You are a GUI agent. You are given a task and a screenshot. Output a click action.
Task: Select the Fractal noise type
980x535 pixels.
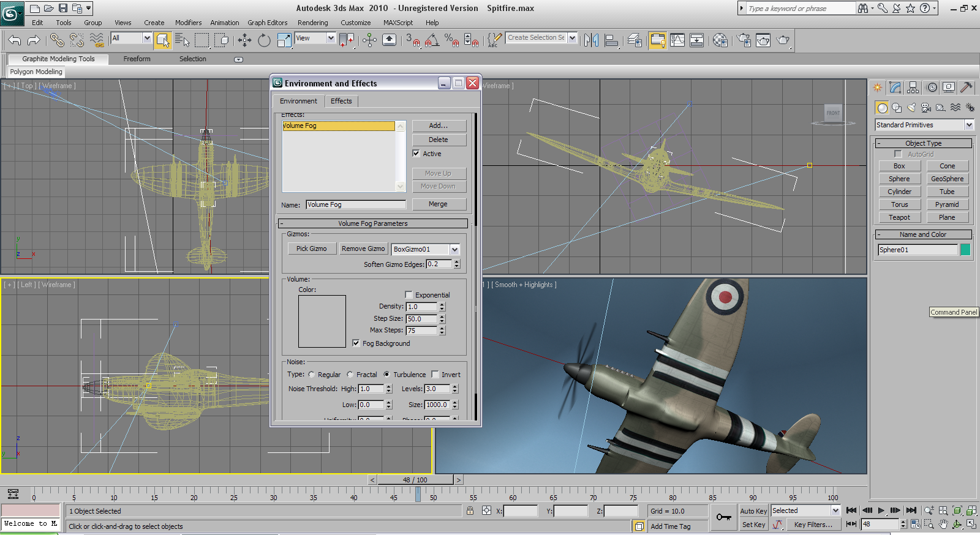[x=350, y=375]
